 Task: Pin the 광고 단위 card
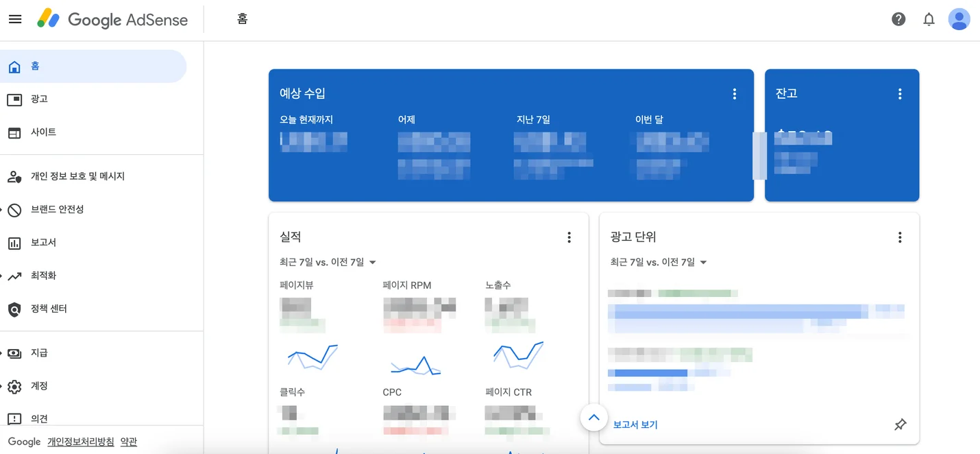pos(900,424)
